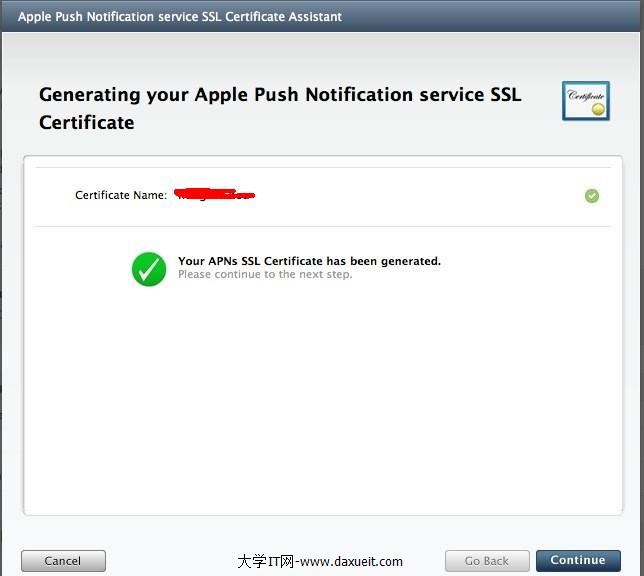Click the Certificate icon beside the heading
This screenshot has height=576, width=644.
pos(586,101)
